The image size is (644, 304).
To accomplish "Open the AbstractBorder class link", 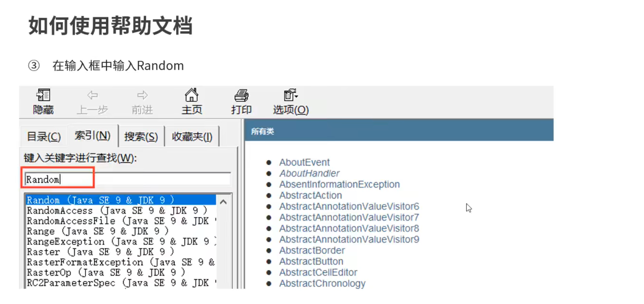I will [x=312, y=250].
